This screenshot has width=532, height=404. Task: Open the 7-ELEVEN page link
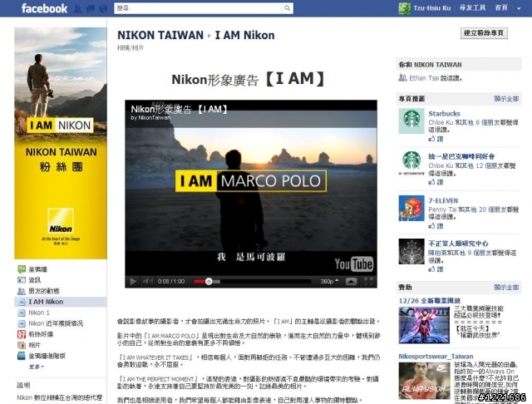point(443,201)
